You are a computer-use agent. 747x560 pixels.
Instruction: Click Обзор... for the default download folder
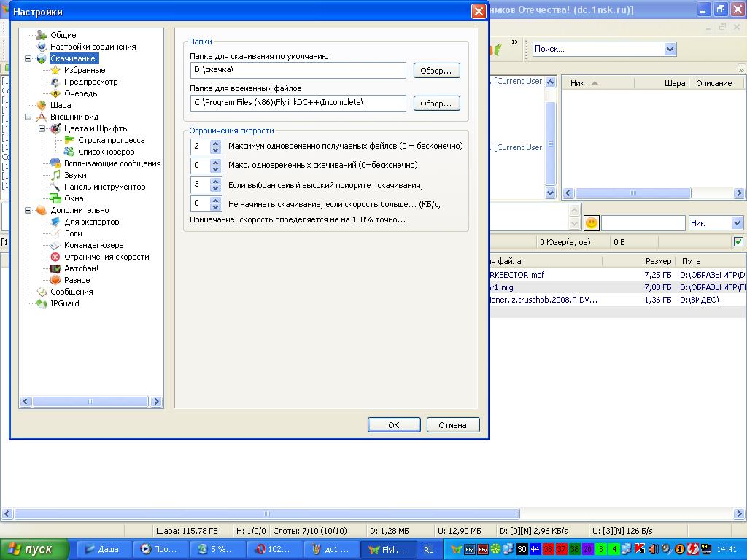[436, 71]
